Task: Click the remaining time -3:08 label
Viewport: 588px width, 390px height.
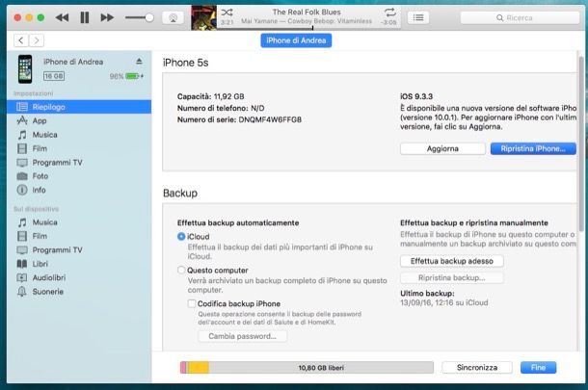Action: (x=388, y=22)
